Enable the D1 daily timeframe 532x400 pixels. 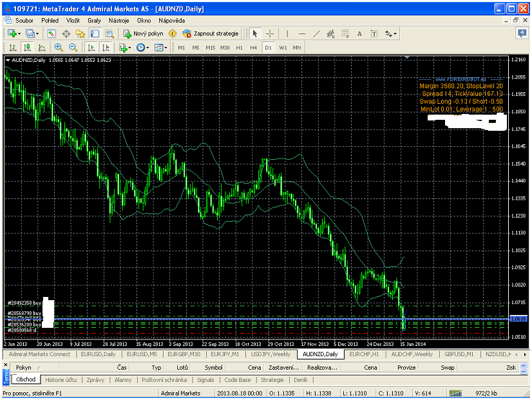coord(268,47)
